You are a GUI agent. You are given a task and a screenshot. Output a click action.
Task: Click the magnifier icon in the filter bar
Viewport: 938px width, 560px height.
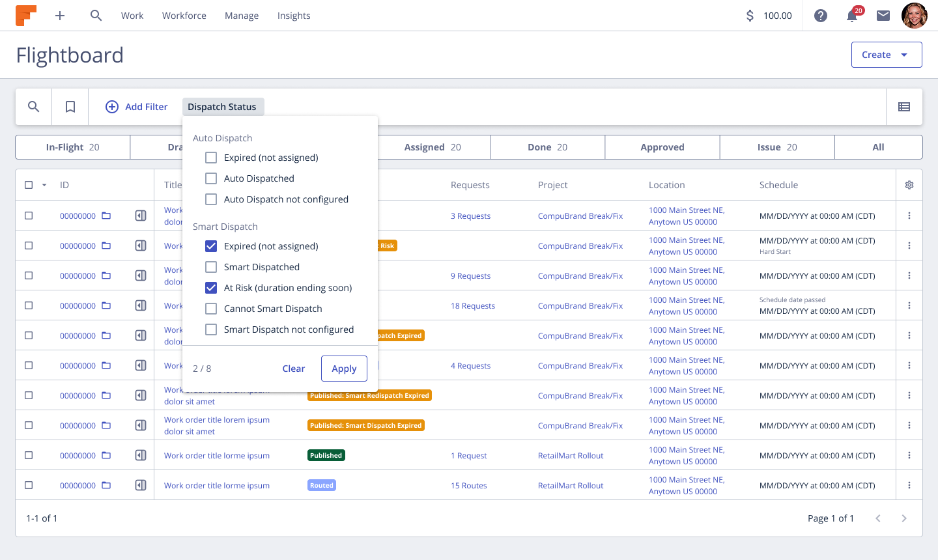pyautogui.click(x=34, y=107)
